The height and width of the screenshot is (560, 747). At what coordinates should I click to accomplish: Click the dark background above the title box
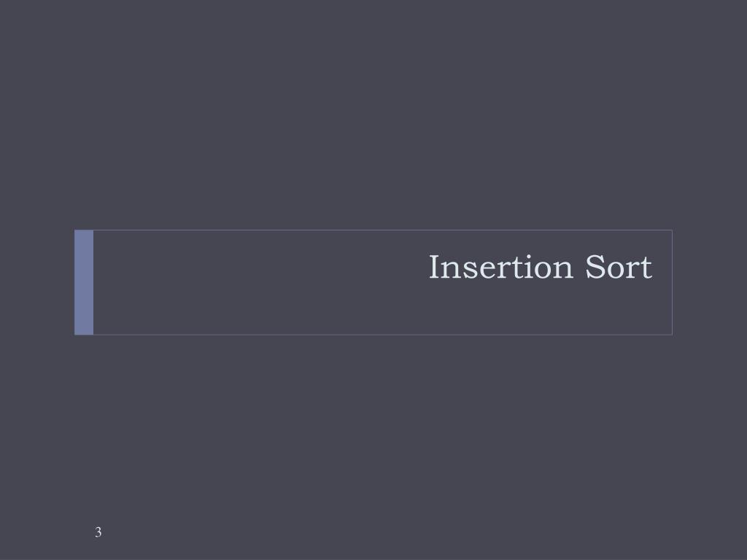tap(373, 114)
